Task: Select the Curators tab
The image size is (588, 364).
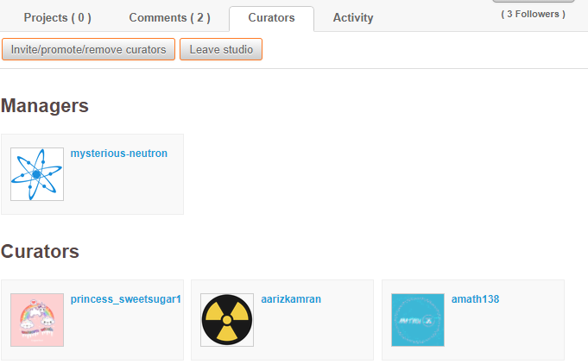Action: click(271, 17)
